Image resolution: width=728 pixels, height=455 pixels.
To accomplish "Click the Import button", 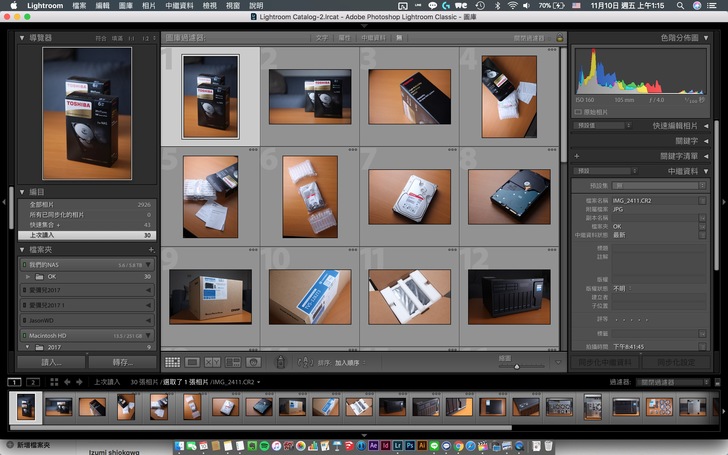I will point(50,361).
